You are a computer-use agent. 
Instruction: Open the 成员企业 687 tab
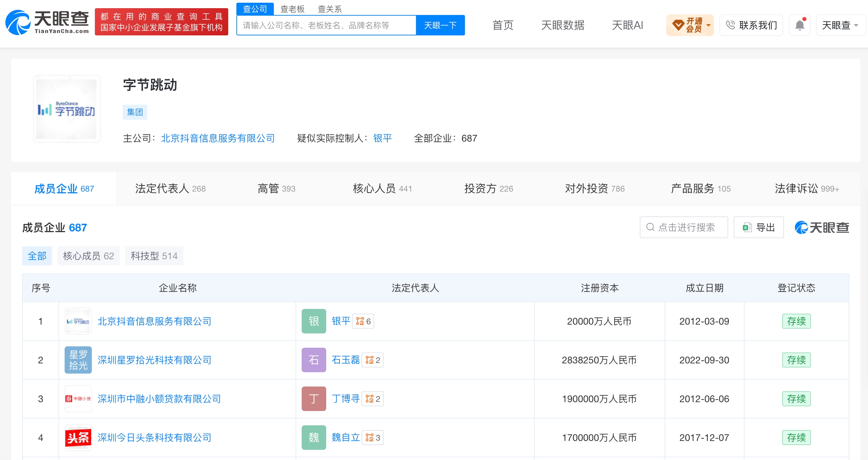pos(64,188)
